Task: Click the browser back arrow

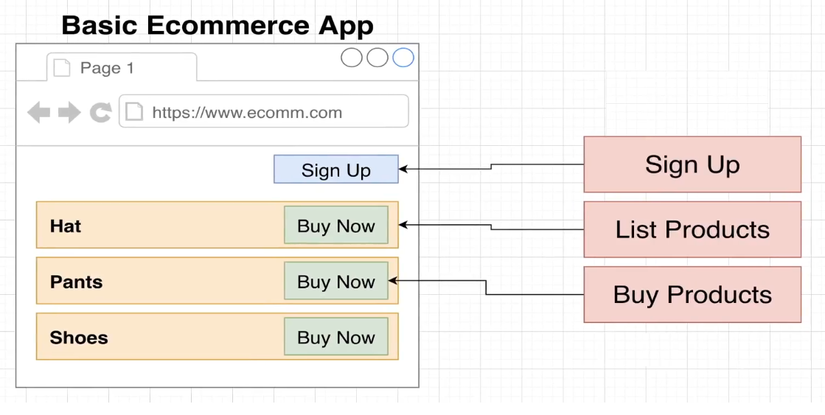Action: pos(39,112)
